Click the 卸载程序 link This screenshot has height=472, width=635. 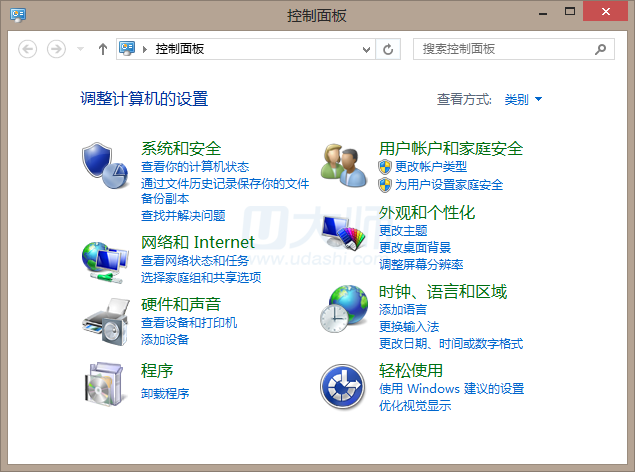click(165, 393)
